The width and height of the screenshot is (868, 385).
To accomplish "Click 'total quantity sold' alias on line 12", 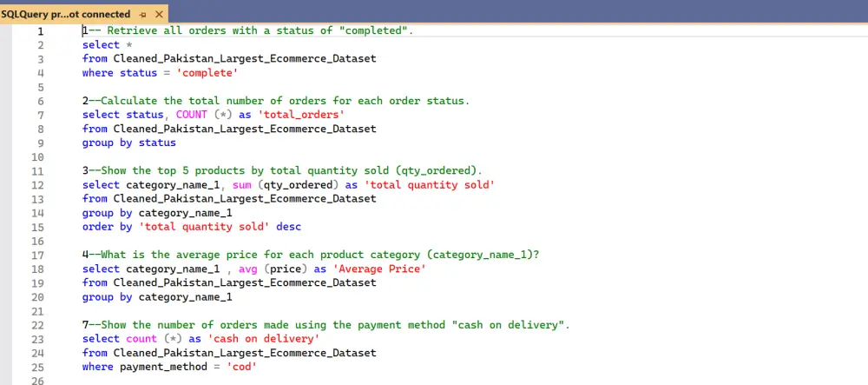I will tap(429, 184).
